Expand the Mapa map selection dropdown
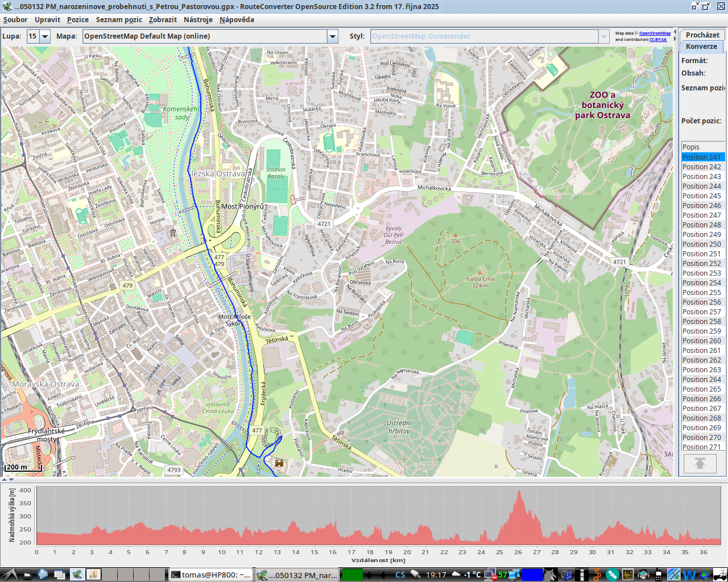Image resolution: width=728 pixels, height=582 pixels. (333, 36)
